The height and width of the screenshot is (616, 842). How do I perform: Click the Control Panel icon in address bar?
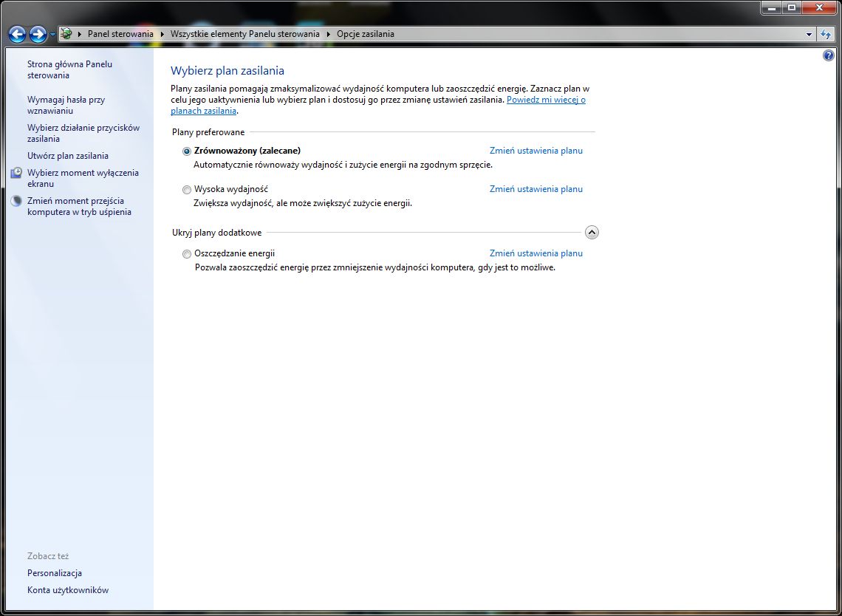point(66,34)
